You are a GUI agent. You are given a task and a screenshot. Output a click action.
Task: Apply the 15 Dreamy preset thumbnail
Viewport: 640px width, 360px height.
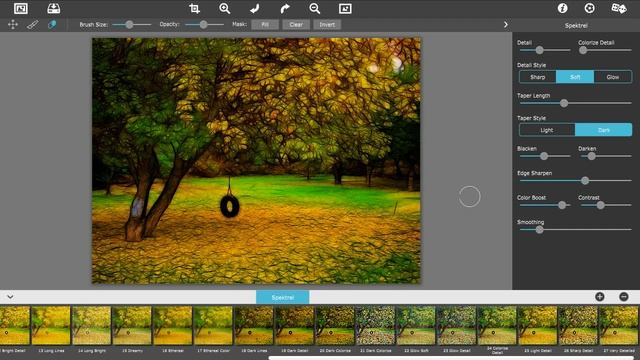click(132, 326)
